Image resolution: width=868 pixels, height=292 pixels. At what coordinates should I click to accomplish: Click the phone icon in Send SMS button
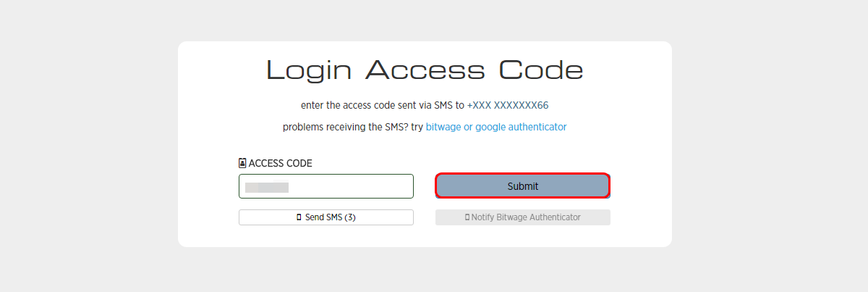(299, 217)
